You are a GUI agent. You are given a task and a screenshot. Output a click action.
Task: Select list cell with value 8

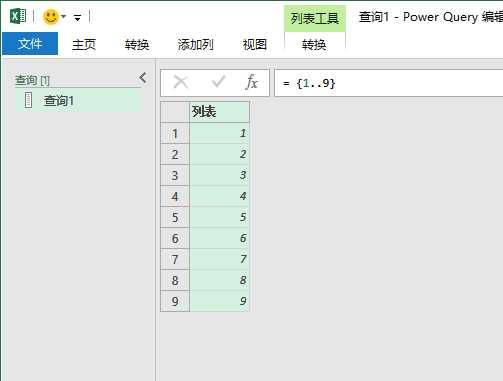[x=220, y=280]
